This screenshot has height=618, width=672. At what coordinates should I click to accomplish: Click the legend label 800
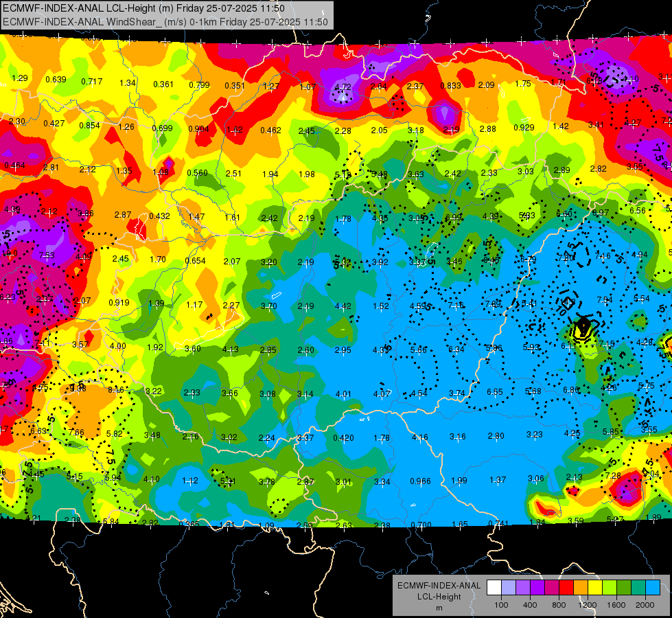[x=559, y=605]
